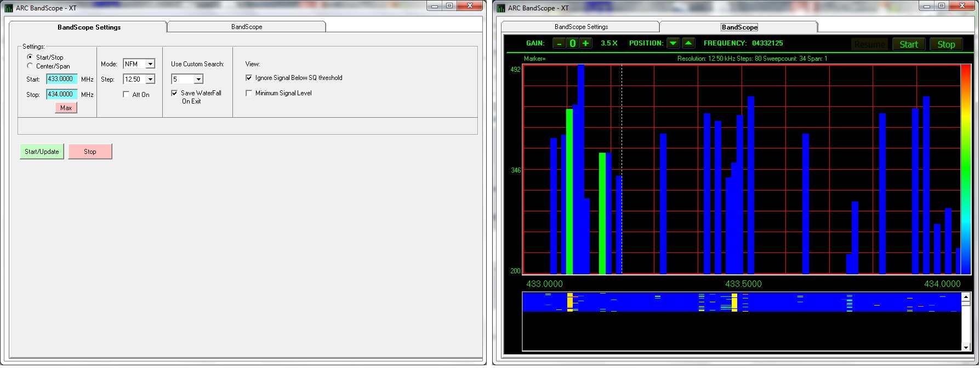Click the green Start/Update button
This screenshot has height=368, width=980.
(42, 152)
